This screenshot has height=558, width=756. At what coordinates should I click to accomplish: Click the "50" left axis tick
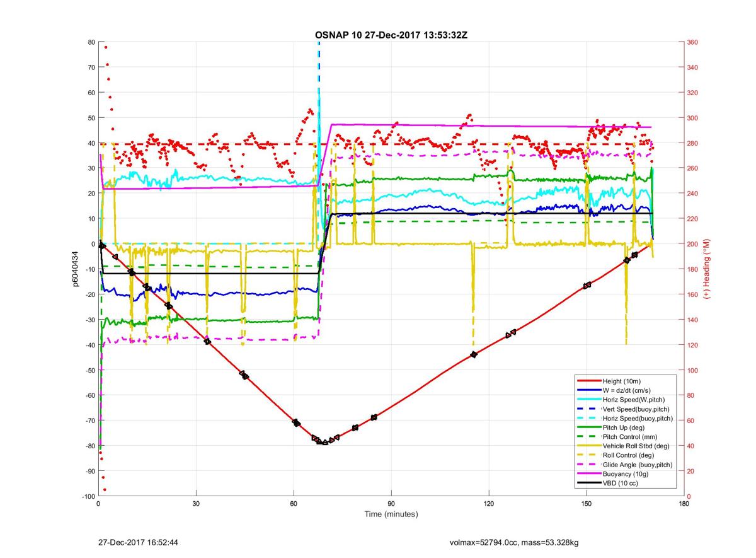tap(91, 118)
